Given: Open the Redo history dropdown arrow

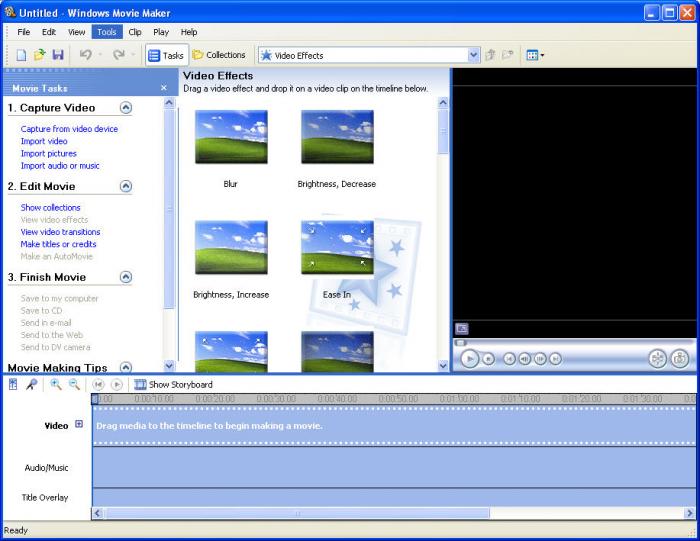Looking at the screenshot, I should click(133, 55).
